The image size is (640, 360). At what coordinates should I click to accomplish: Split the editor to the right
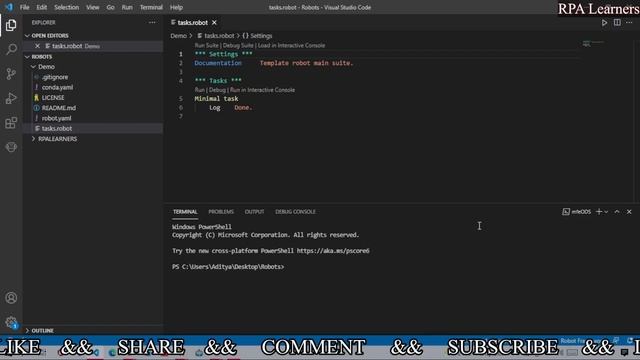pos(617,22)
